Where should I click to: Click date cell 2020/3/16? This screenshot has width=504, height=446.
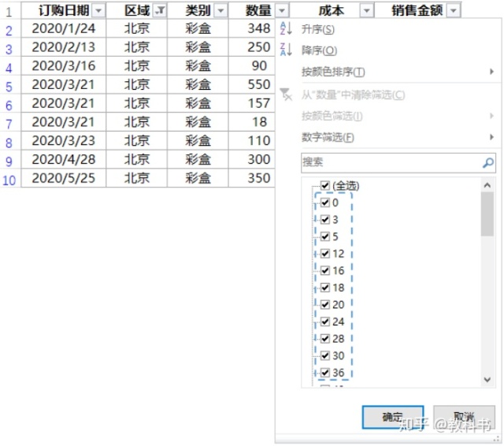point(63,66)
